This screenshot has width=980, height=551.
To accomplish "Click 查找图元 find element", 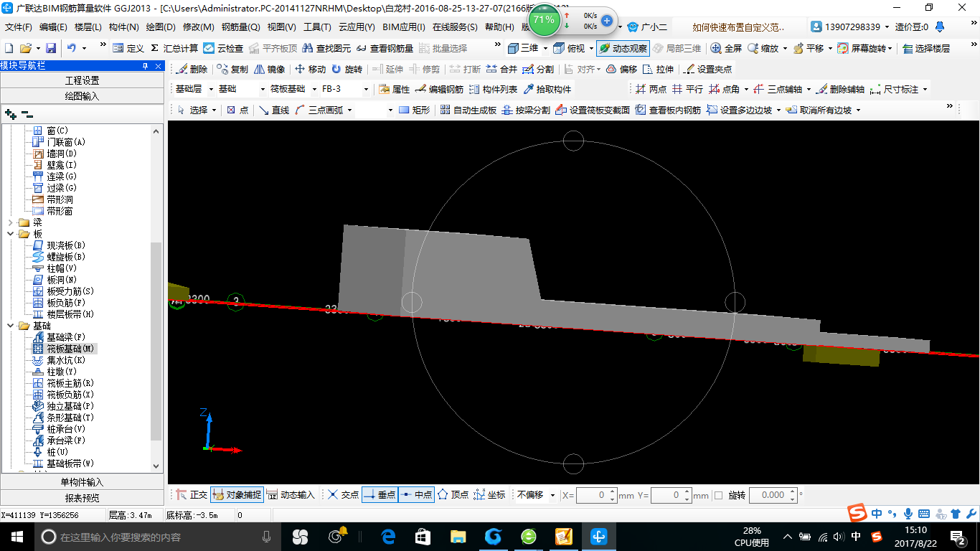I will pos(327,48).
